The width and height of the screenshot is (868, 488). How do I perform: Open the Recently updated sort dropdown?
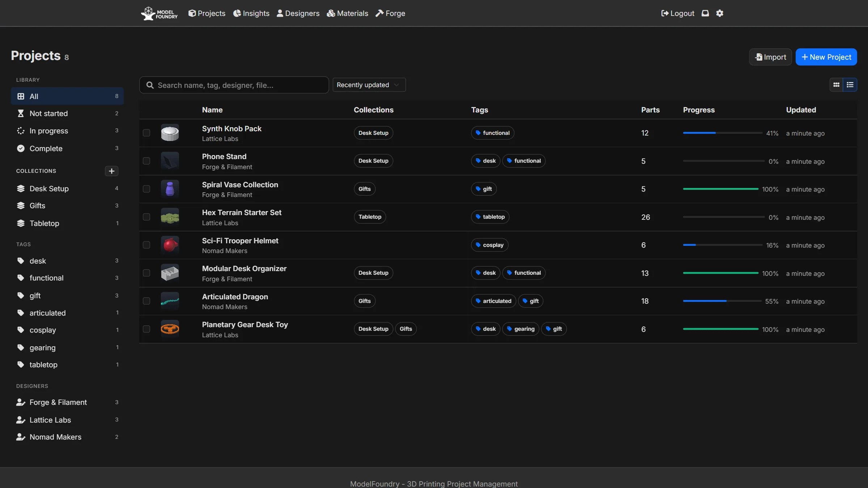(x=369, y=85)
